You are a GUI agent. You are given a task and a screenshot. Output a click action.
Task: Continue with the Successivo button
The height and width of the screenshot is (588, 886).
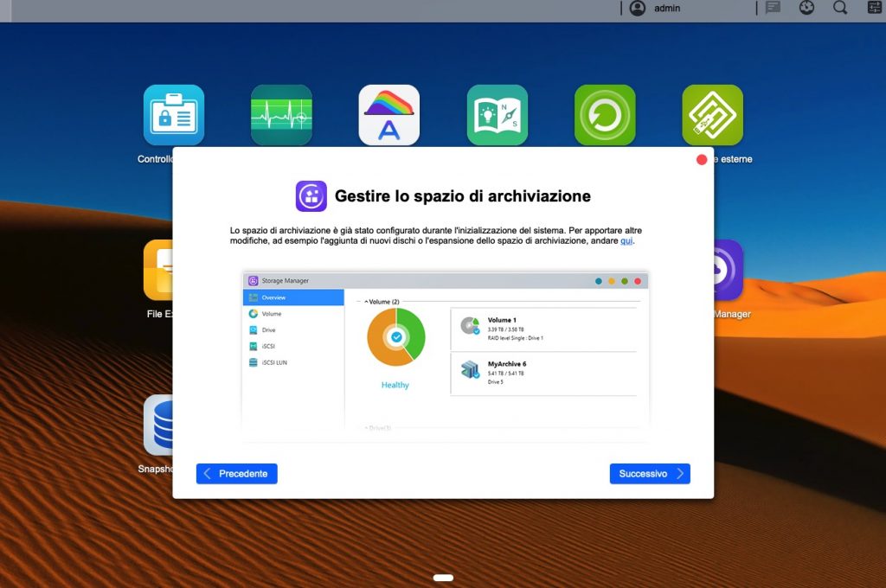(x=650, y=474)
